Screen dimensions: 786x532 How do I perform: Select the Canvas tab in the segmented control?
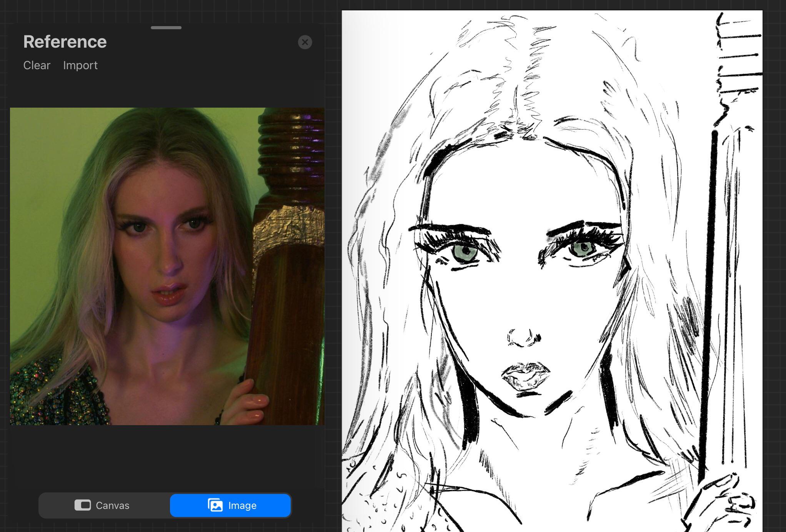[105, 505]
